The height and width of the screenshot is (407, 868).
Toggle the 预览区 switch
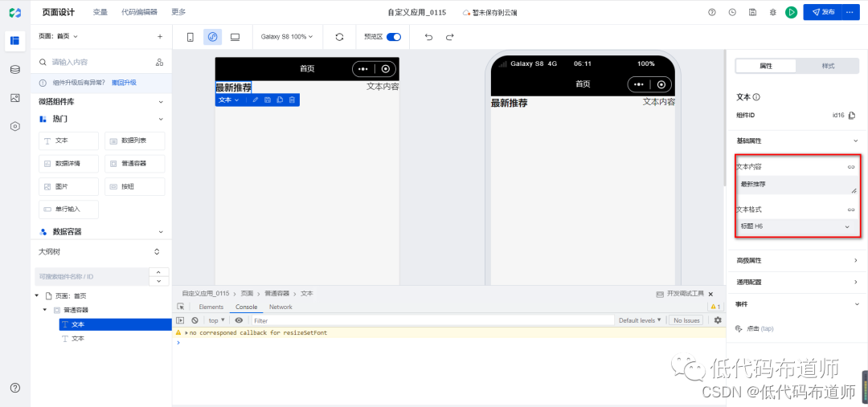coord(394,37)
